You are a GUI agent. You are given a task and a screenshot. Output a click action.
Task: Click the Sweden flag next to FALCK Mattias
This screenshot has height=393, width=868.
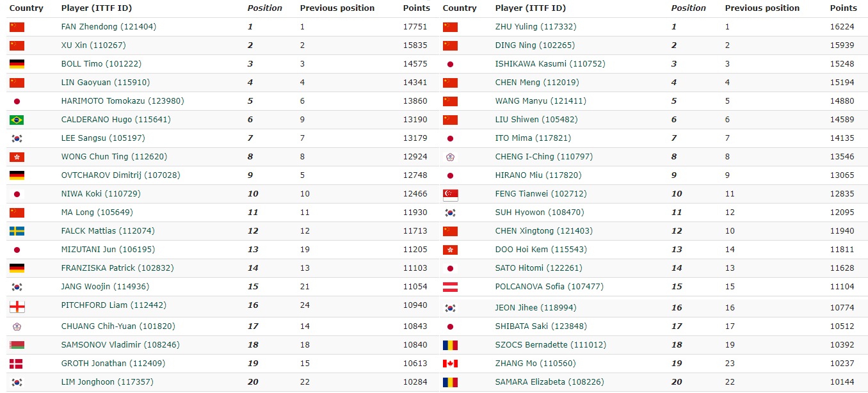click(17, 231)
